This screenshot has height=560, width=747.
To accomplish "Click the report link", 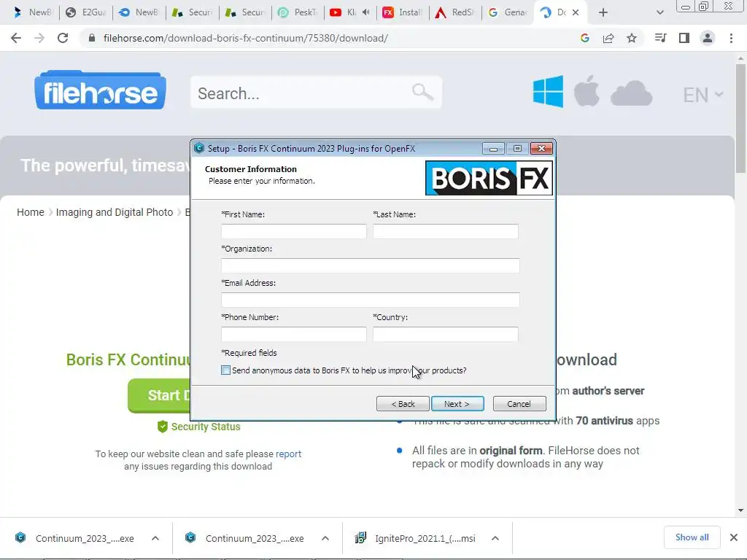I will tap(289, 454).
